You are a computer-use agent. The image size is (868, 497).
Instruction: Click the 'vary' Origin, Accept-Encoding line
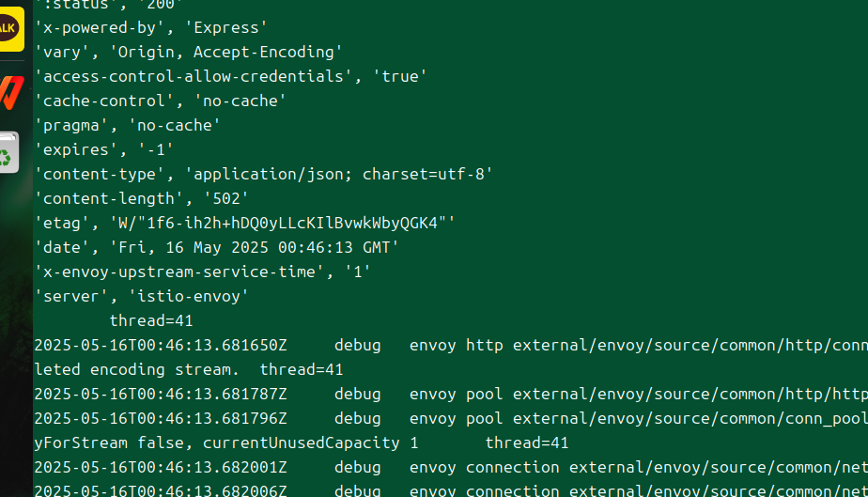[x=189, y=52]
